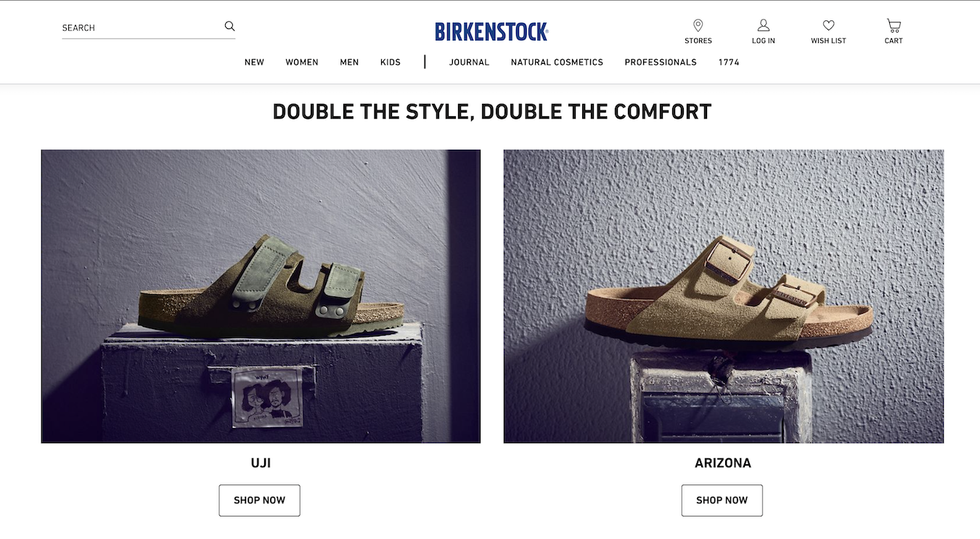The height and width of the screenshot is (539, 980).
Task: Click the Arizona product title
Action: (x=723, y=463)
